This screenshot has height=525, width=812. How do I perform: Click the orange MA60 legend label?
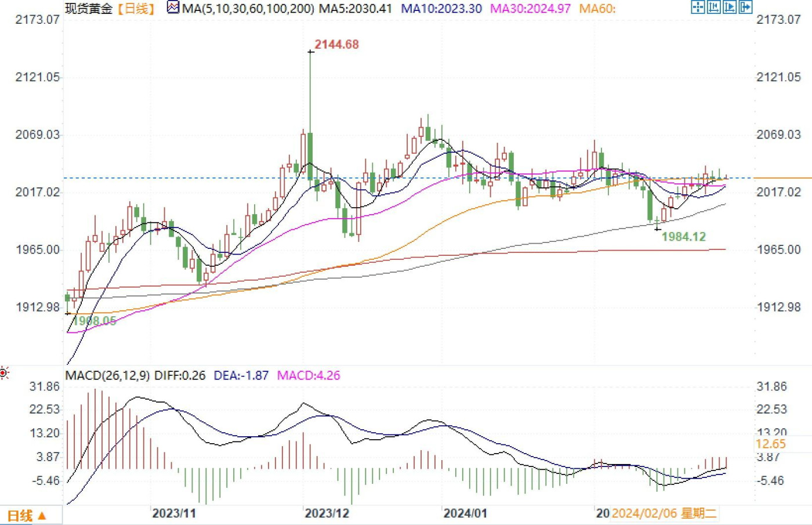click(x=597, y=9)
